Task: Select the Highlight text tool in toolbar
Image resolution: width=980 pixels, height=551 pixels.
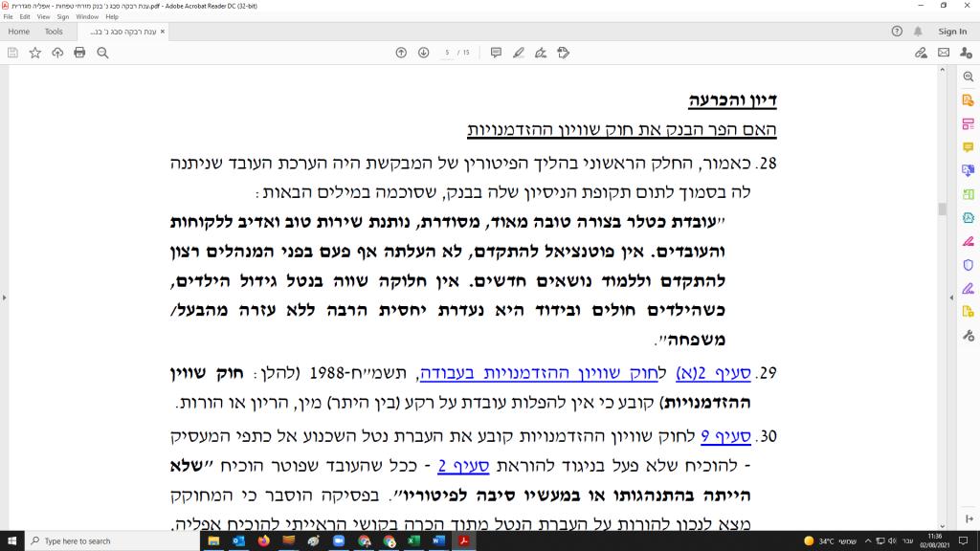Action: pyautogui.click(x=519, y=53)
